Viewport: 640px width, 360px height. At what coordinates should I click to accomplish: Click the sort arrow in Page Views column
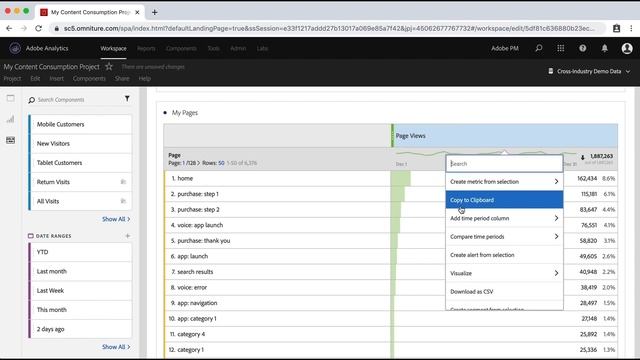[582, 158]
